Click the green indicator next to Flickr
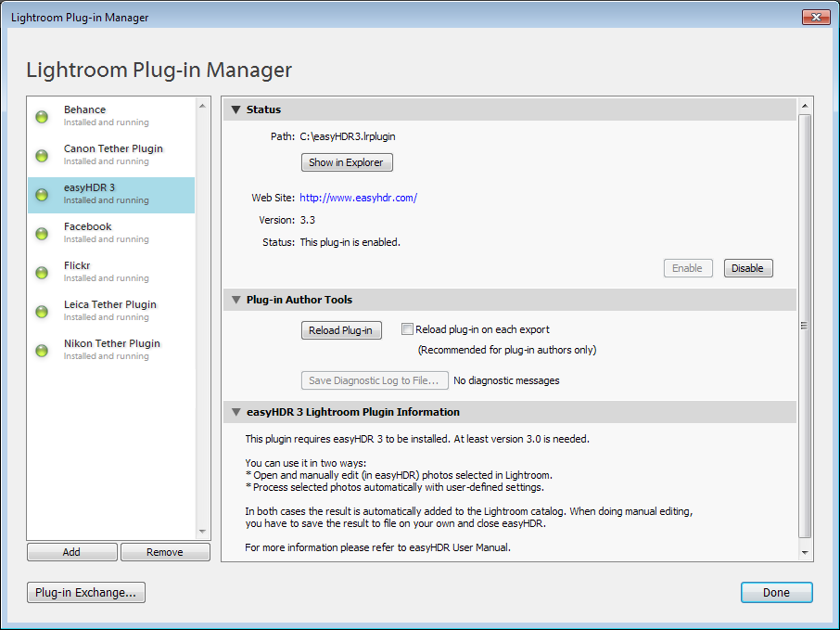 tap(42, 273)
